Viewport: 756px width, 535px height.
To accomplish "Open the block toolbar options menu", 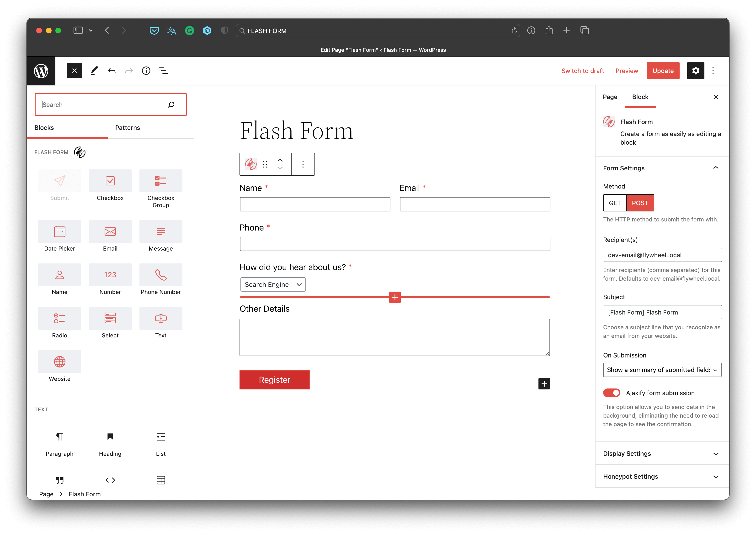I will [x=303, y=164].
